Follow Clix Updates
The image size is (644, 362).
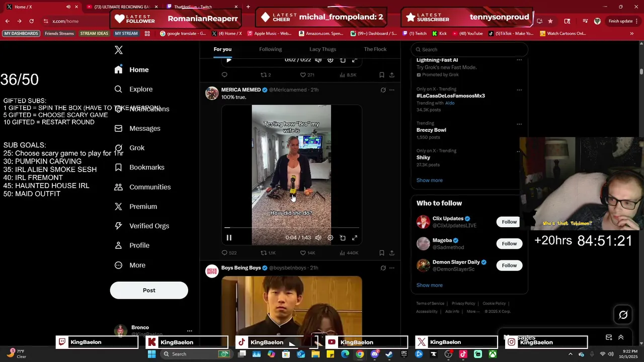pos(509,222)
